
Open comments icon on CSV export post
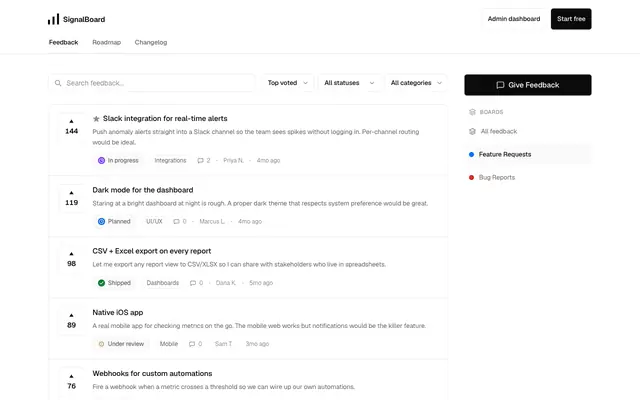[x=193, y=283]
